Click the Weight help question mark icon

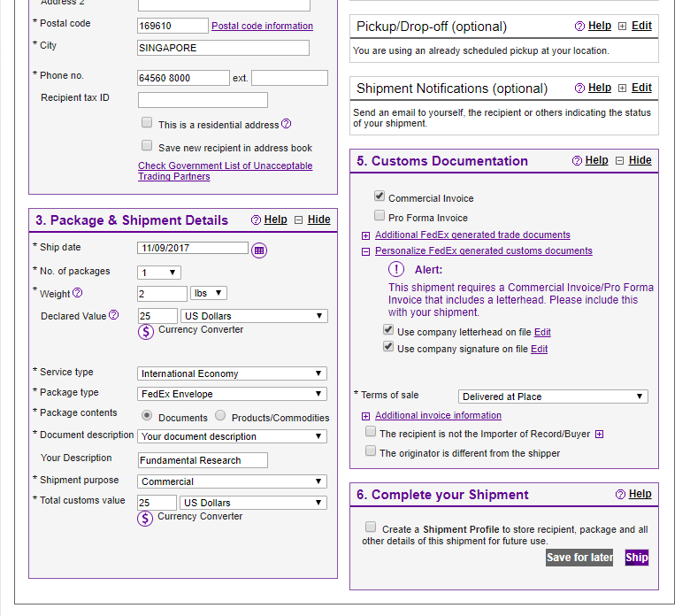pos(78,292)
